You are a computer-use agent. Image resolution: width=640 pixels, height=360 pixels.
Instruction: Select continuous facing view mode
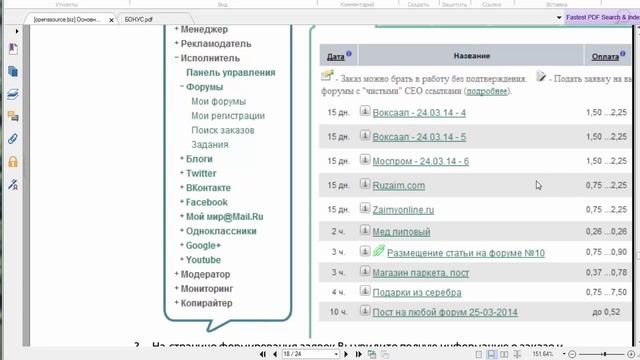[x=517, y=355]
